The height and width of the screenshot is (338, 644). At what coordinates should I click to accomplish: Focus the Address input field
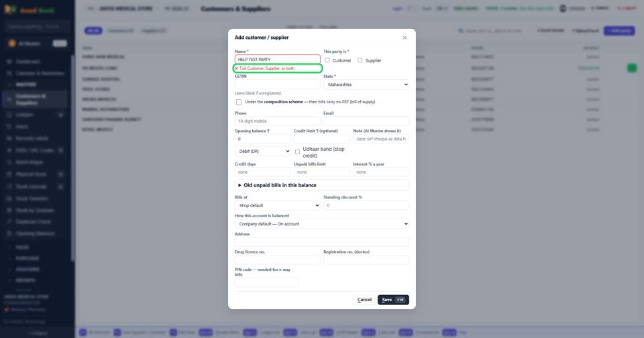coord(321,242)
